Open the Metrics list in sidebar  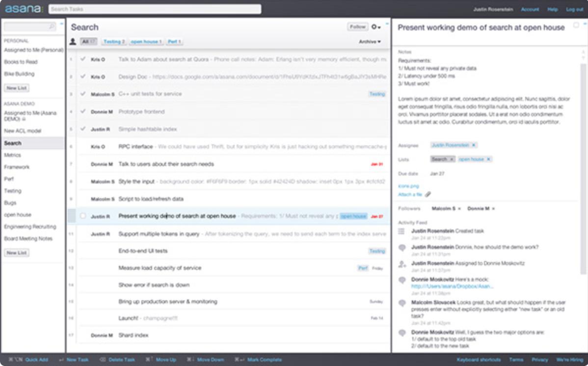(12, 155)
